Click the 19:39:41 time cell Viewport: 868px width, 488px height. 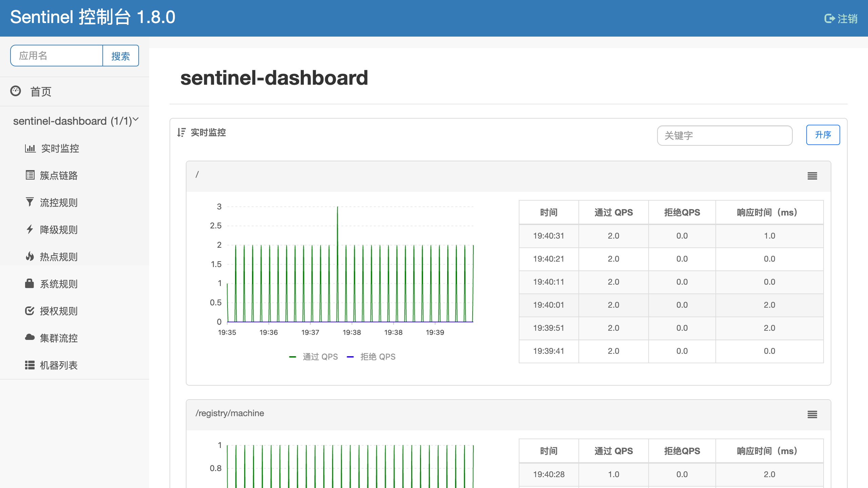coord(549,351)
